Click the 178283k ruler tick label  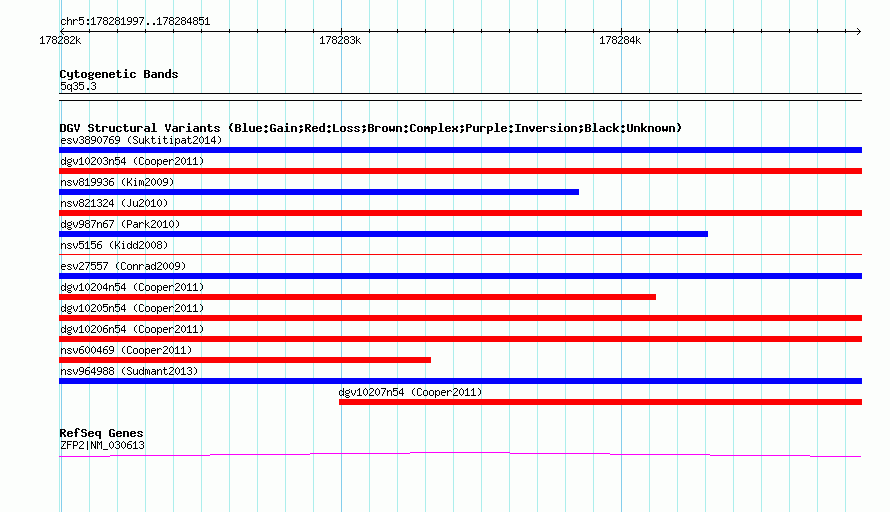tap(340, 40)
